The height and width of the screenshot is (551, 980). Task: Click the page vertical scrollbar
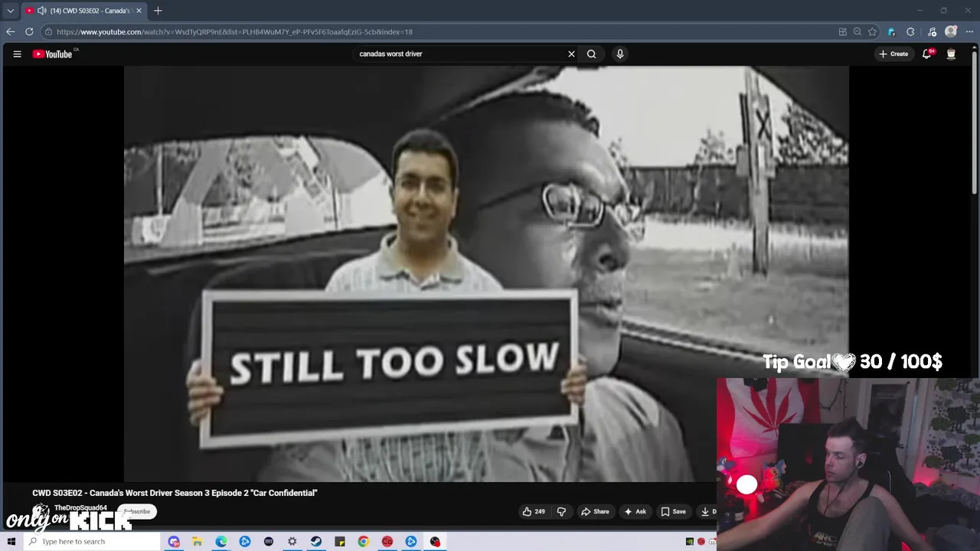point(975,122)
